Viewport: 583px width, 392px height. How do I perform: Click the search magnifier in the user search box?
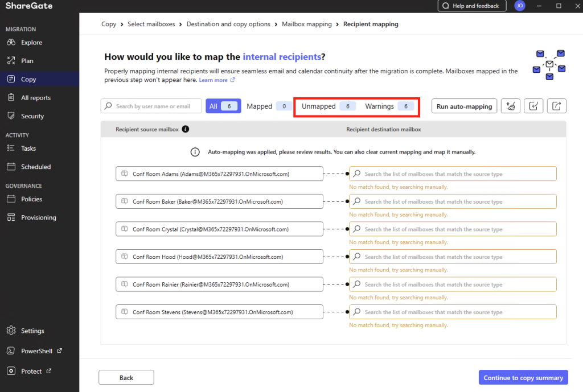coord(108,106)
